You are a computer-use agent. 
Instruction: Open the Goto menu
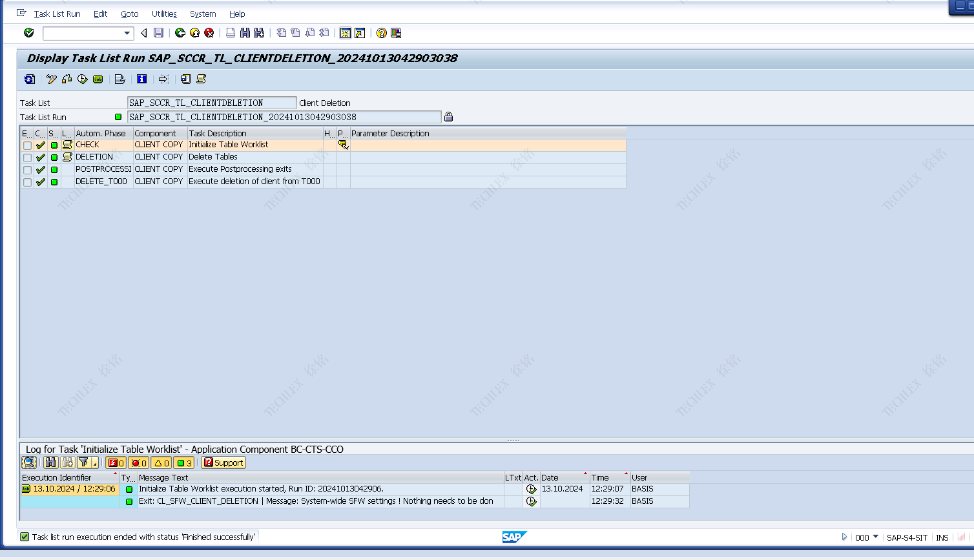pos(129,14)
